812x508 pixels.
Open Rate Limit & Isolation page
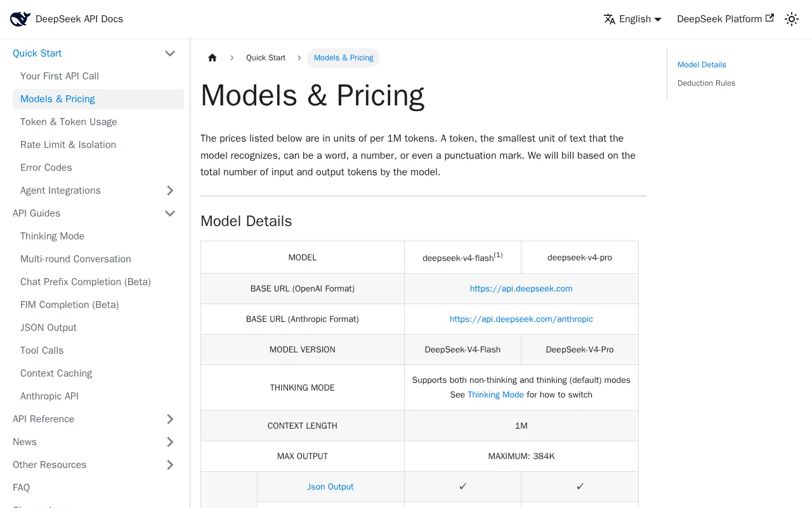68,145
